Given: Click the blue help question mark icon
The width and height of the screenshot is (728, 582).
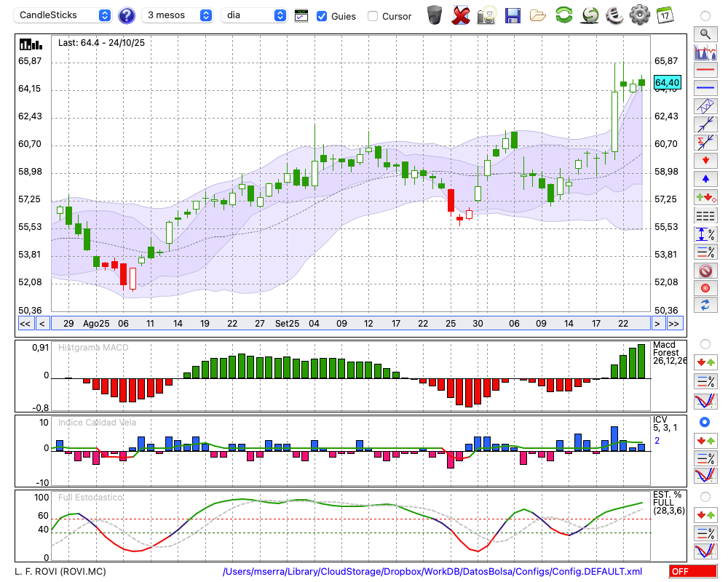Looking at the screenshot, I should pos(126,16).
